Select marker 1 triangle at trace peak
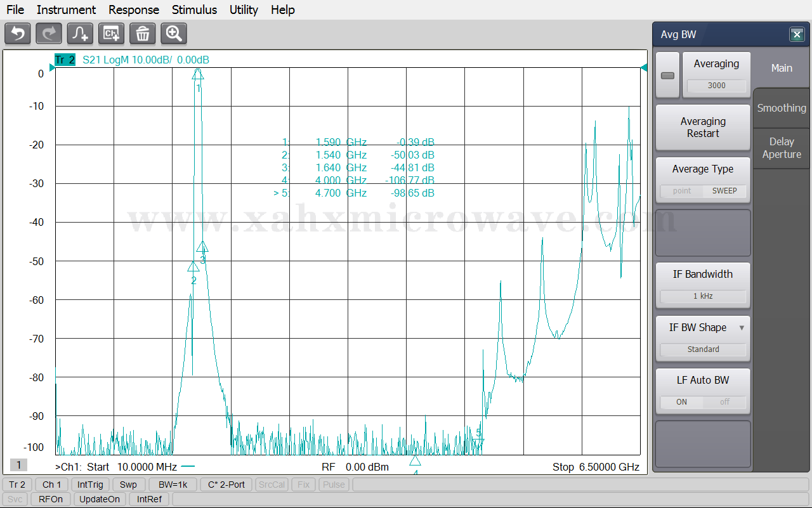Image resolution: width=812 pixels, height=508 pixels. click(198, 74)
